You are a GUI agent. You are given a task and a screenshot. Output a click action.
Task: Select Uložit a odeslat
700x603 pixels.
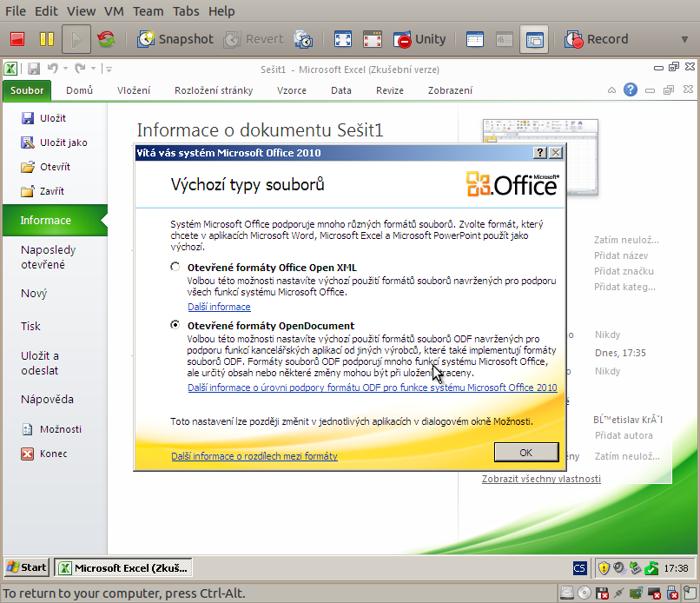pyautogui.click(x=40, y=362)
